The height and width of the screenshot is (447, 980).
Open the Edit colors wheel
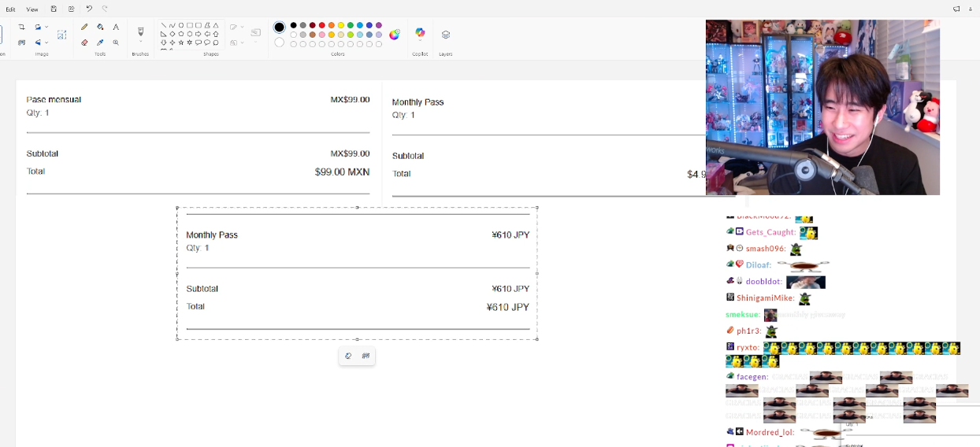(x=395, y=35)
